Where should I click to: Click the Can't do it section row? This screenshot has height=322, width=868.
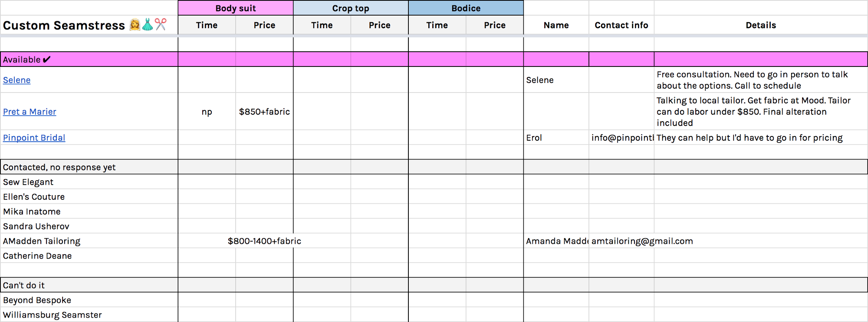pos(24,285)
